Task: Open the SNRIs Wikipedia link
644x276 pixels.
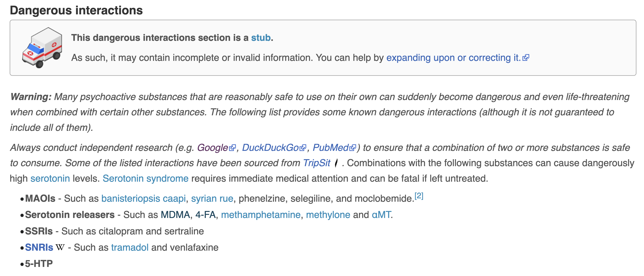Action: [x=39, y=248]
